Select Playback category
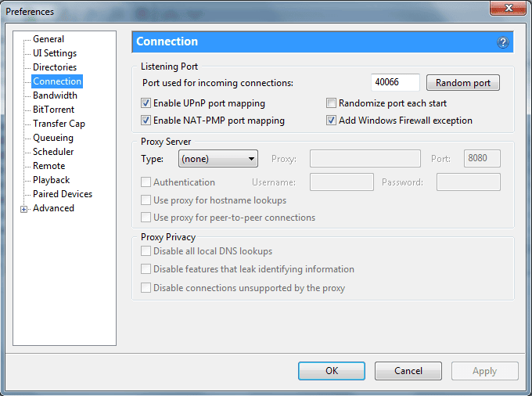Screen dimensions: 532x396 [x=51, y=180]
